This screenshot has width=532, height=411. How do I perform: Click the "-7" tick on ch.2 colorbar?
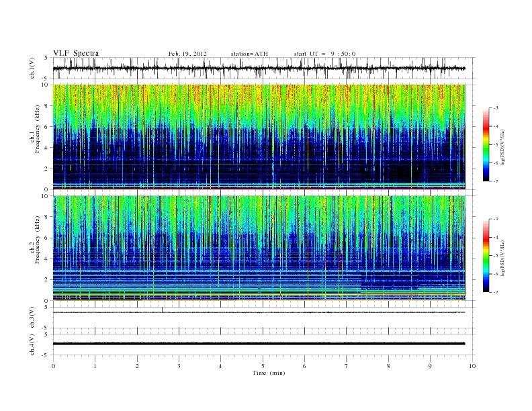tap(496, 292)
